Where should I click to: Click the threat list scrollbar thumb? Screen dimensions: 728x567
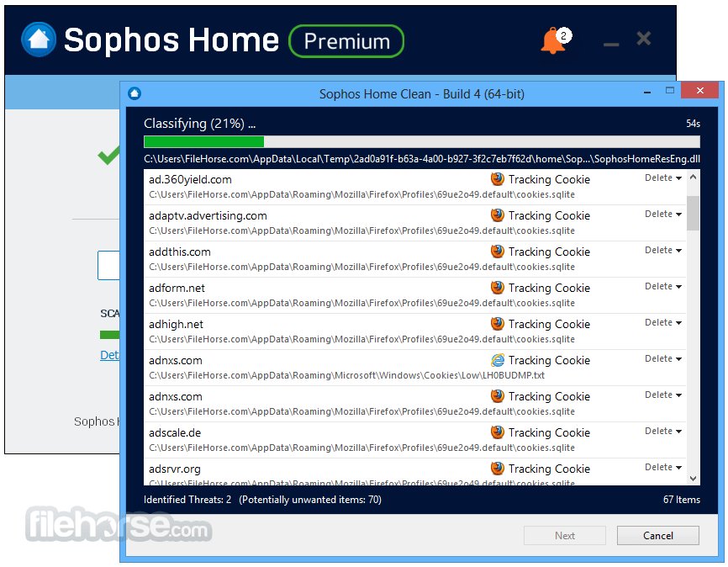[694, 214]
